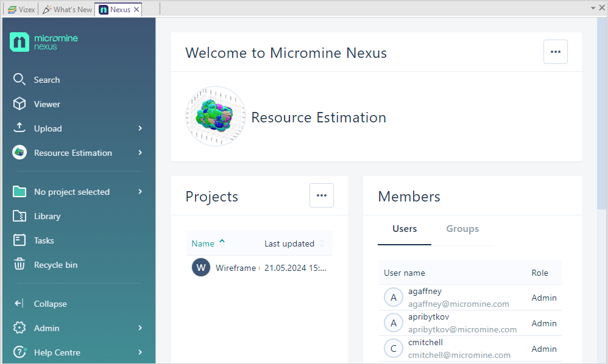Click the Resource Estimation 3D model thumbnail
The width and height of the screenshot is (608, 364).
(216, 116)
